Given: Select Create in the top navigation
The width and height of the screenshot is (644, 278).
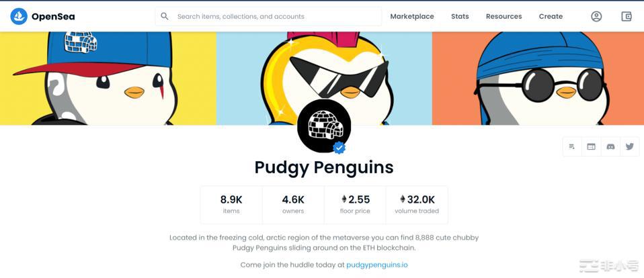Looking at the screenshot, I should (x=551, y=16).
